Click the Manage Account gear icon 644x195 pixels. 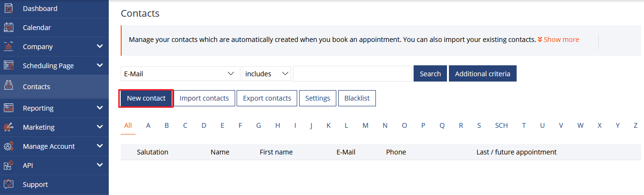click(x=8, y=146)
